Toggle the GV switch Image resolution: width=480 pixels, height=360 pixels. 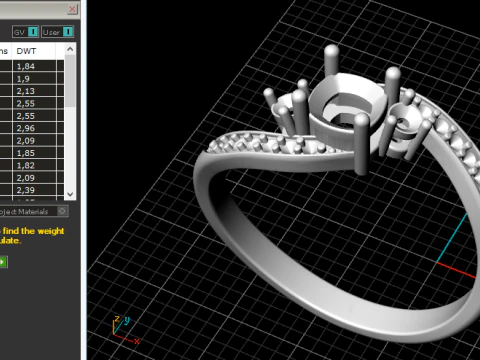click(x=26, y=32)
